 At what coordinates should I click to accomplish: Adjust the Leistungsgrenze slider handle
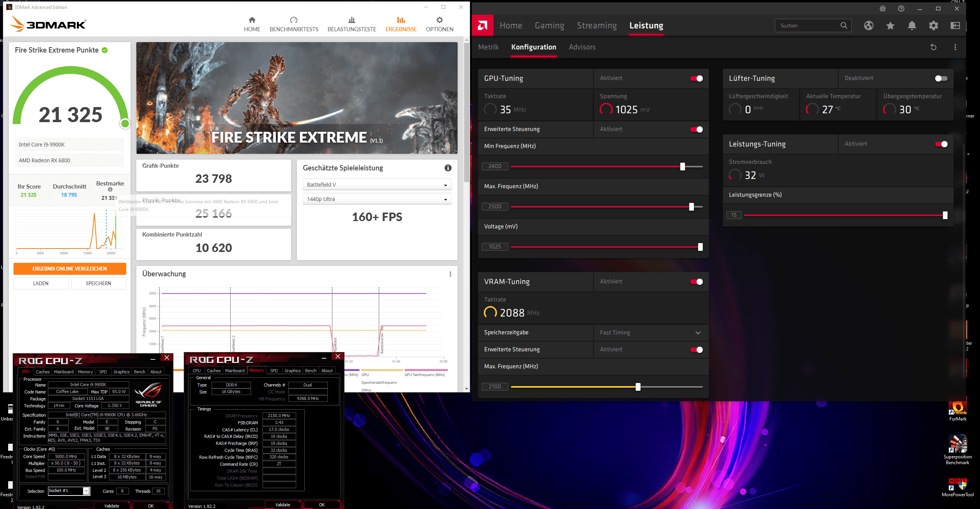945,215
